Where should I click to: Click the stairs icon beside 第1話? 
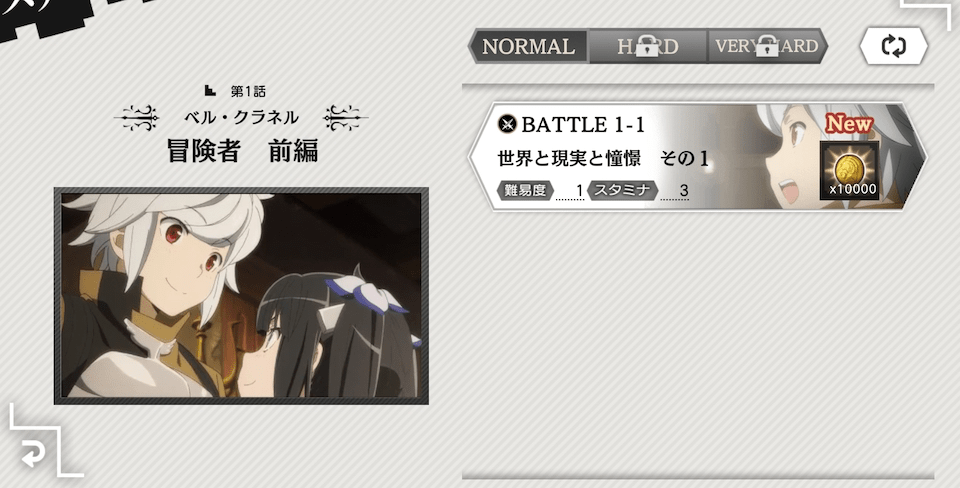click(210, 91)
